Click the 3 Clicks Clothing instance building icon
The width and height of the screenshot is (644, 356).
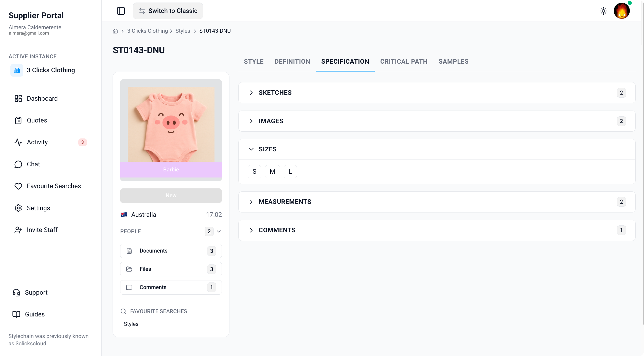pyautogui.click(x=17, y=70)
